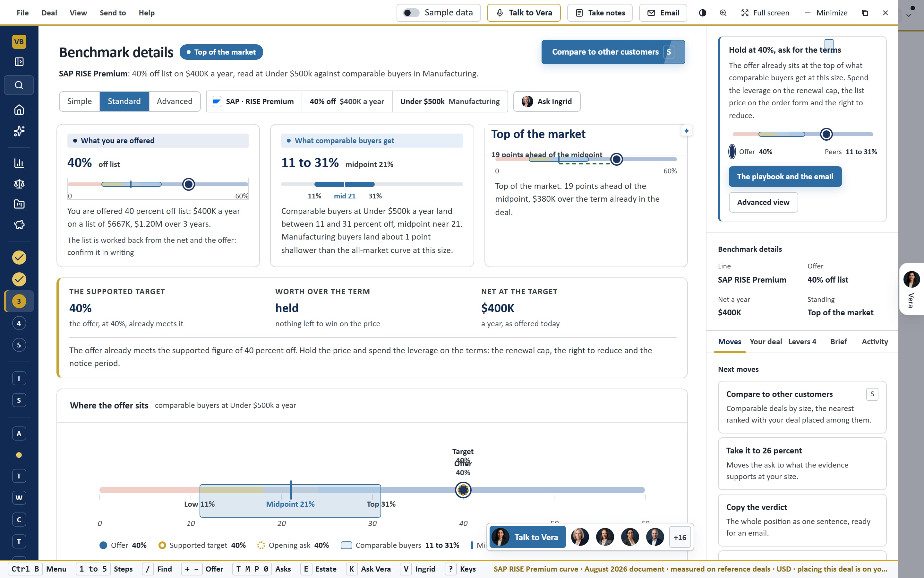Click the offer slider handle in What you are offered

[x=188, y=184]
